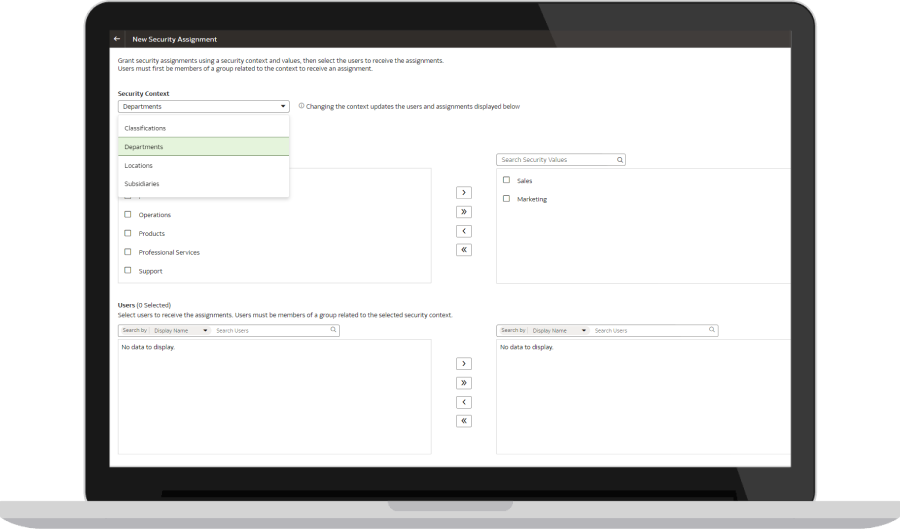Click move selected users right arrow

464,364
